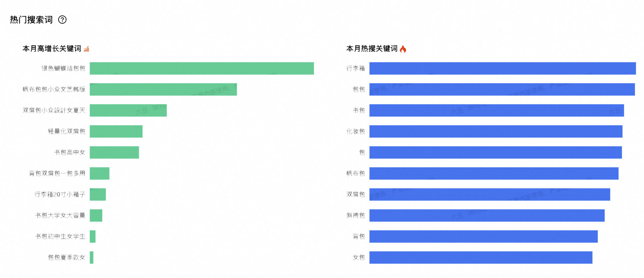
Task: Select the blue bar for 行李箱
Action: 502,68
